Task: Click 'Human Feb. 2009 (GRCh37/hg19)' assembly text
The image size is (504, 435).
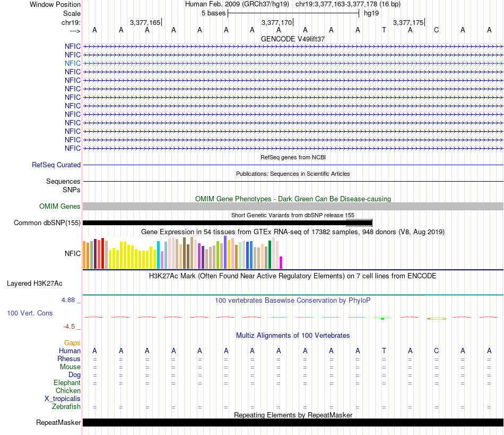Action: pyautogui.click(x=237, y=4)
